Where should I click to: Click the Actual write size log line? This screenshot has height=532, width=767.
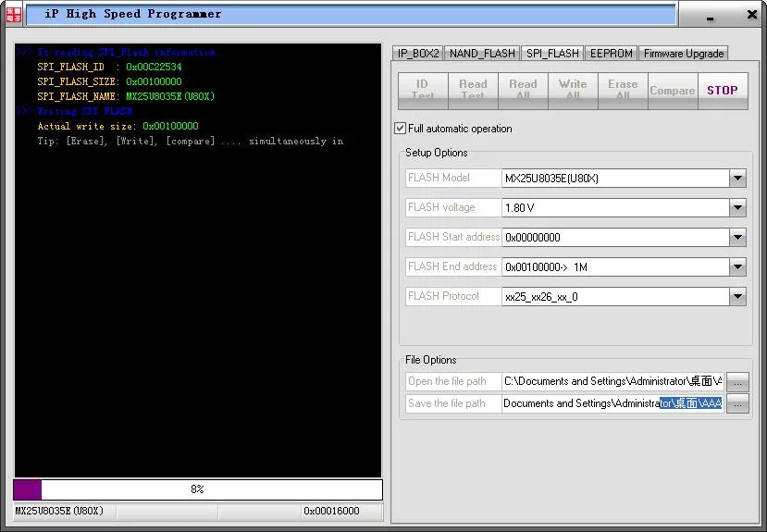coord(118,126)
